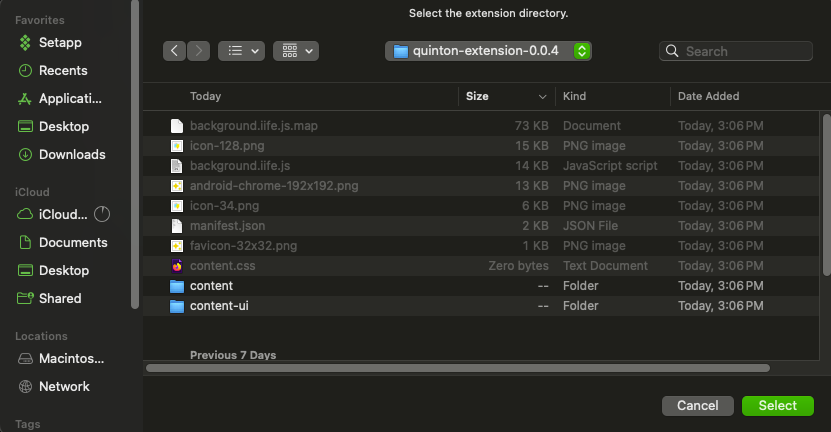Confirm with the green Select button

(x=777, y=405)
